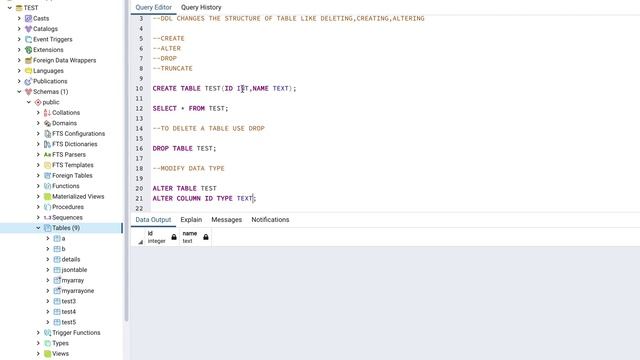
Task: Collapse the TEST database node
Action: click(x=9, y=8)
